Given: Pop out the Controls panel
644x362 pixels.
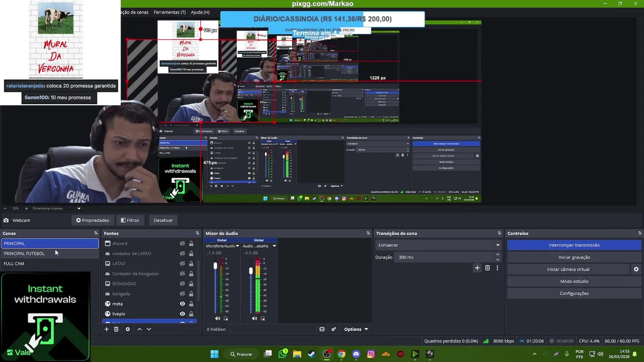Looking at the screenshot, I should [639, 233].
